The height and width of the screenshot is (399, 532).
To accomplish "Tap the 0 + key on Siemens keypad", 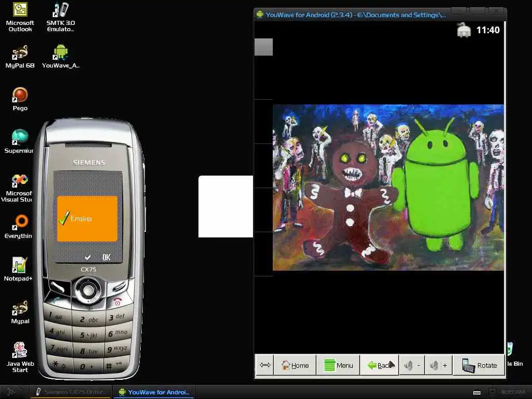I will pos(87,367).
